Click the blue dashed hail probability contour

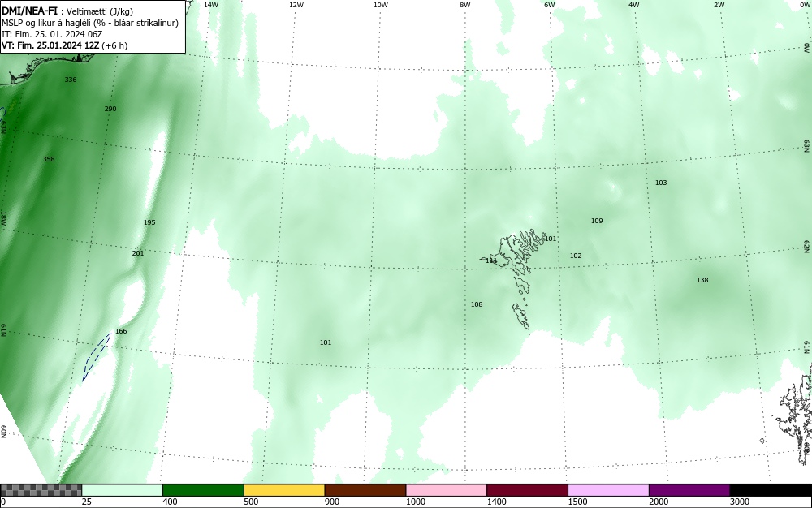97,357
